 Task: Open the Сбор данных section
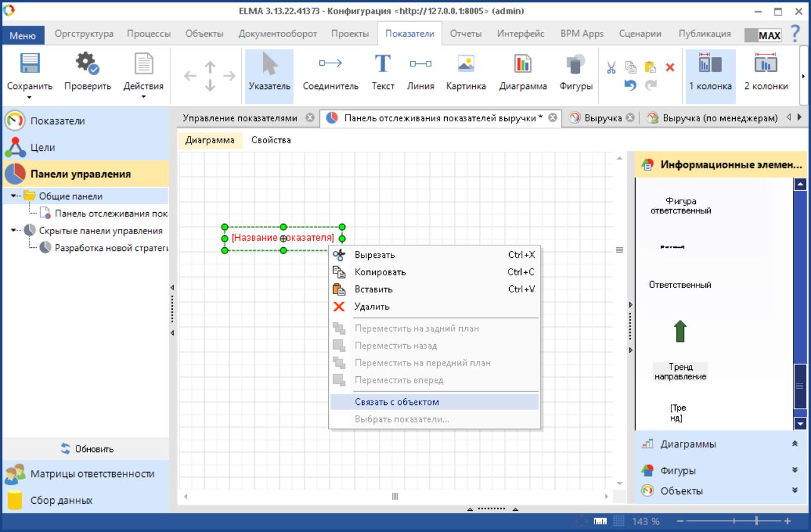pos(85,500)
